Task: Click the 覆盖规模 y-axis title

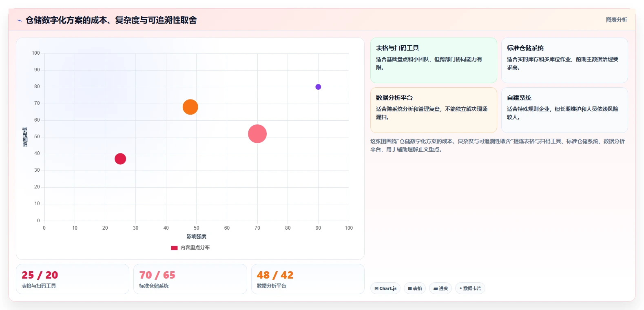Action: (25, 137)
